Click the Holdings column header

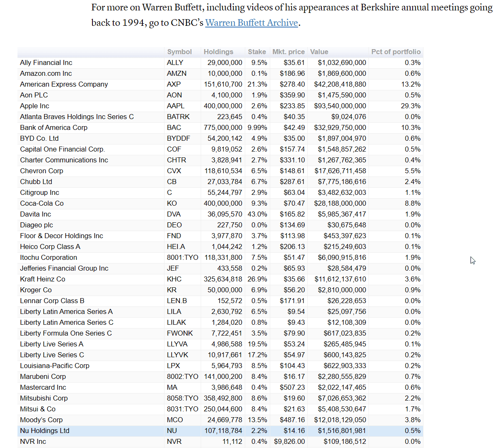coord(219,52)
